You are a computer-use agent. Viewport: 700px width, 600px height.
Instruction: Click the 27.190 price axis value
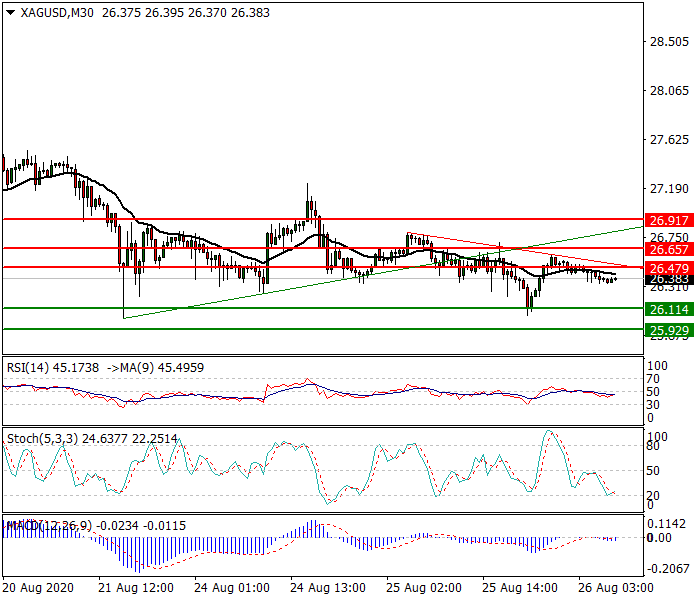tap(669, 189)
